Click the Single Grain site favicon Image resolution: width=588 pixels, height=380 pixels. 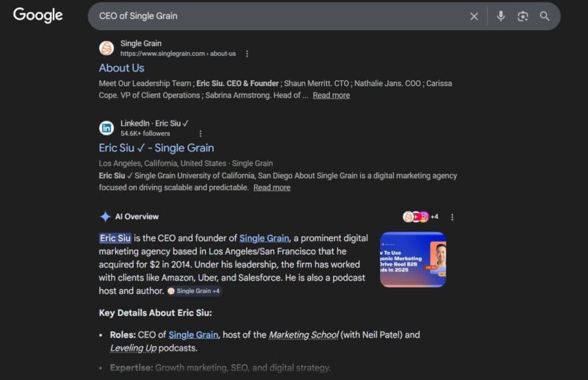click(x=107, y=48)
